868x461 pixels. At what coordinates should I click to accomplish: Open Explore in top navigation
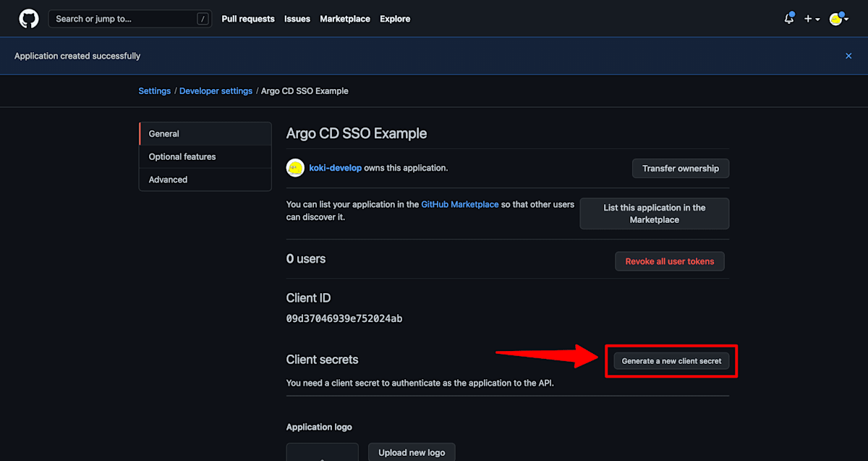(x=395, y=19)
